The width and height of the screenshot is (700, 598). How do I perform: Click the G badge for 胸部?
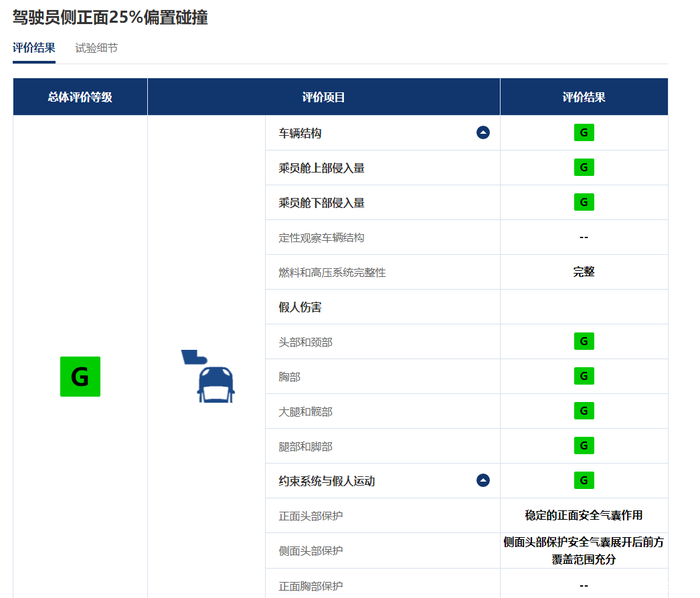[584, 376]
